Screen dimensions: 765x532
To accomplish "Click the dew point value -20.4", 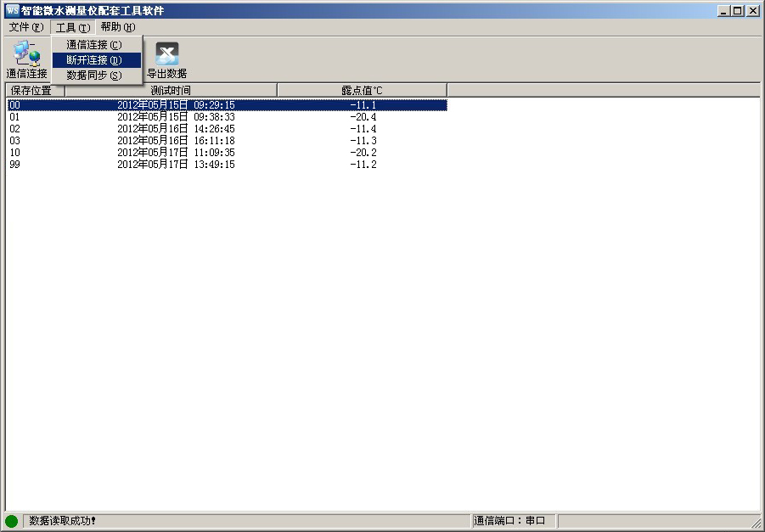I will coord(363,117).
